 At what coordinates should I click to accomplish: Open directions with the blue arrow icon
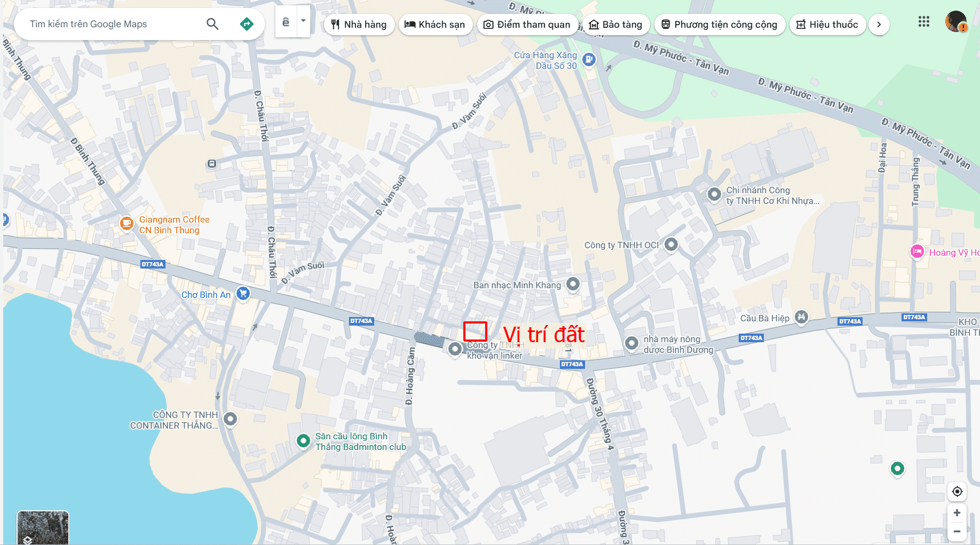[x=247, y=24]
